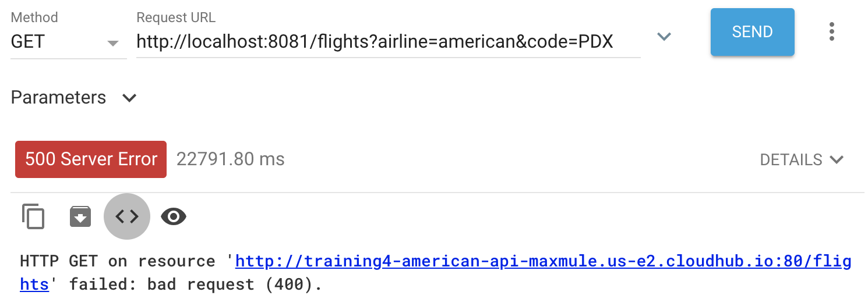868x306 pixels.
Task: Expand the Parameters chevron
Action: coord(129,98)
